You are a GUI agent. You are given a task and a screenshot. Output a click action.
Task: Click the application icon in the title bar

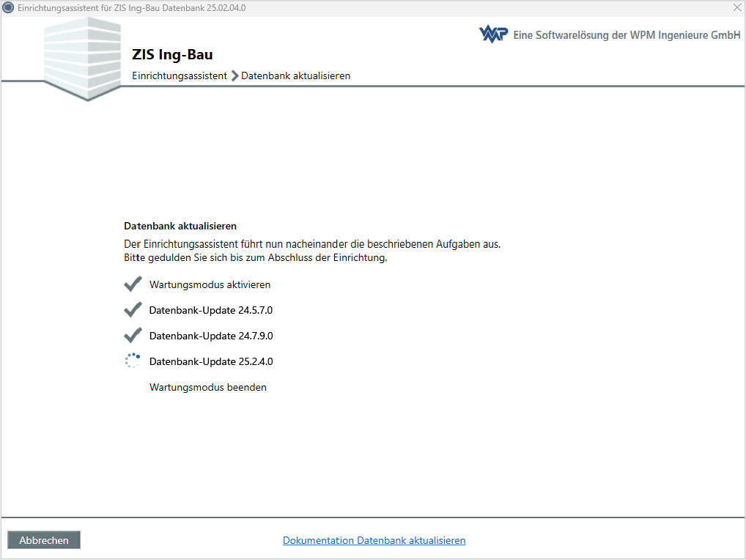7,7
